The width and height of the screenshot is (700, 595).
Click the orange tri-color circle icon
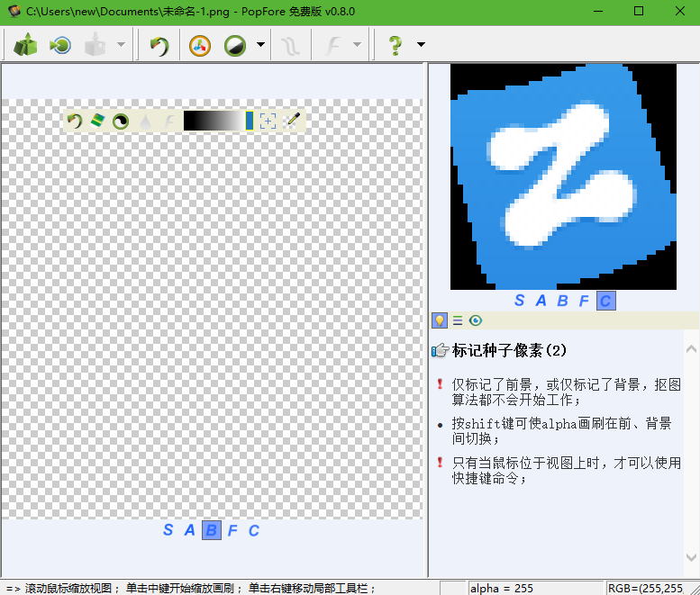pyautogui.click(x=200, y=46)
